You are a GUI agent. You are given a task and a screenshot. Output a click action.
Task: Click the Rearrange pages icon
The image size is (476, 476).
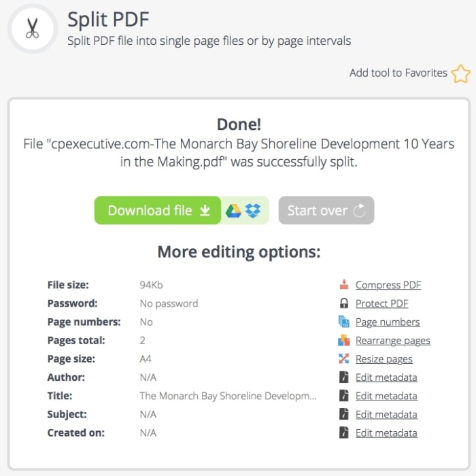(x=344, y=340)
